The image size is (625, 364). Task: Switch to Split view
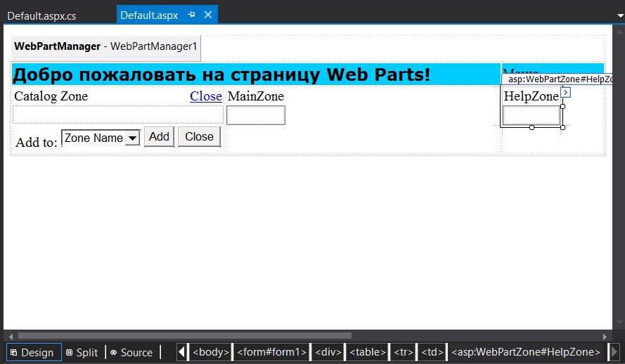click(x=82, y=353)
